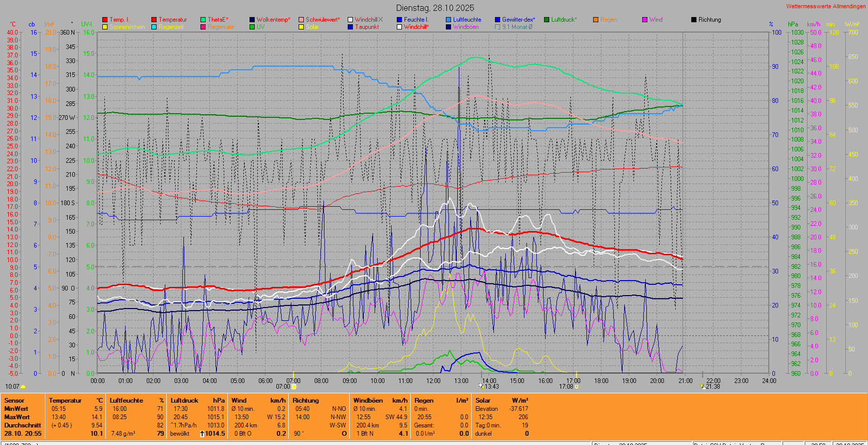The image size is (868, 445).
Task: Click the yellow Sonnenschein legend swatch
Action: [105, 27]
